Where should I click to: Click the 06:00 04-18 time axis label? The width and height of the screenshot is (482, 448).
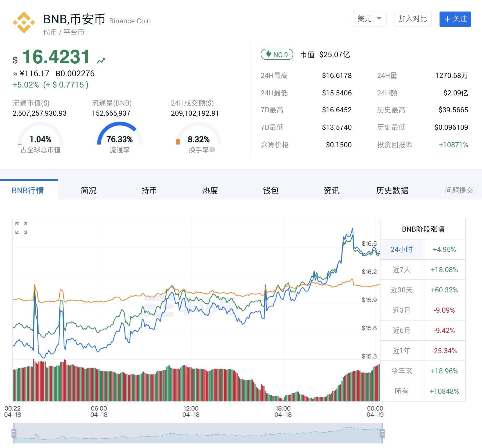point(99,411)
